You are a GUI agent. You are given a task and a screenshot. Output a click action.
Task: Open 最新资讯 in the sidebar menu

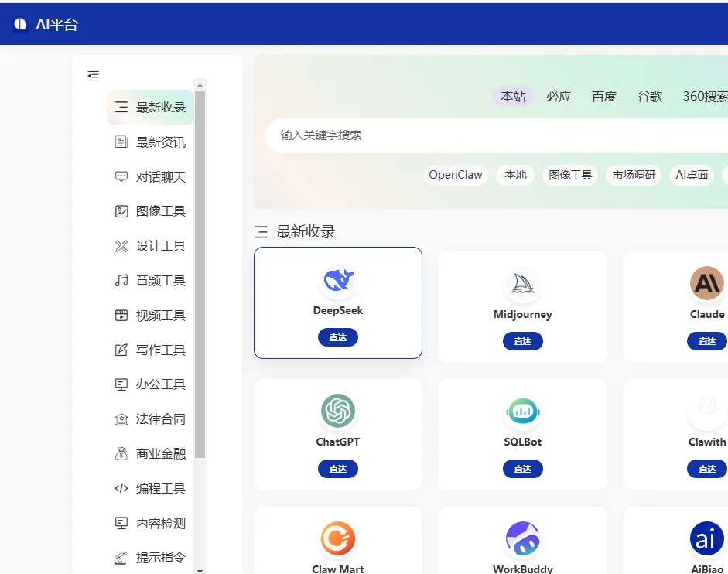(150, 142)
